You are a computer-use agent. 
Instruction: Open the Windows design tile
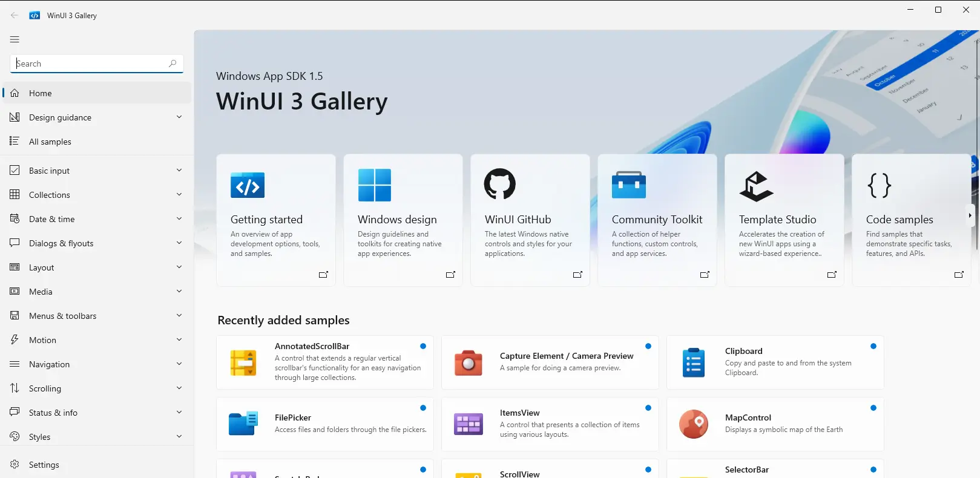403,220
